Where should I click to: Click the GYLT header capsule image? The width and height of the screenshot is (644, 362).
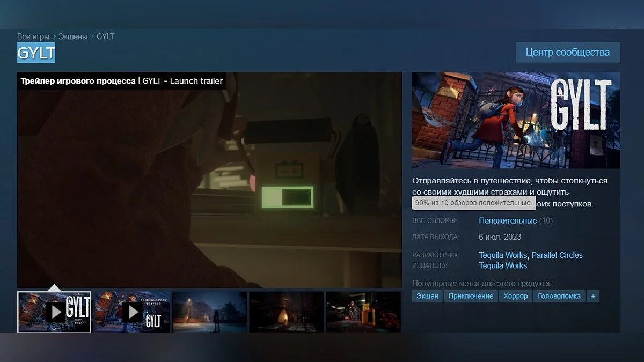[516, 121]
